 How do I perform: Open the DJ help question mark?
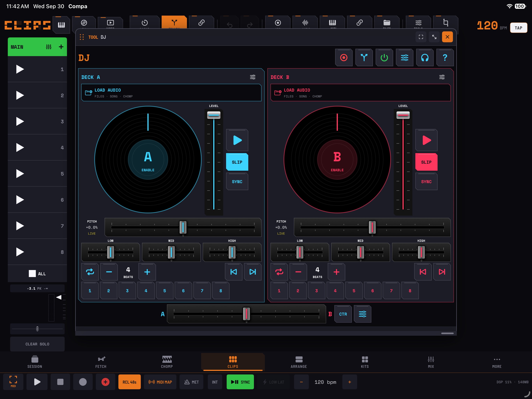pos(445,57)
